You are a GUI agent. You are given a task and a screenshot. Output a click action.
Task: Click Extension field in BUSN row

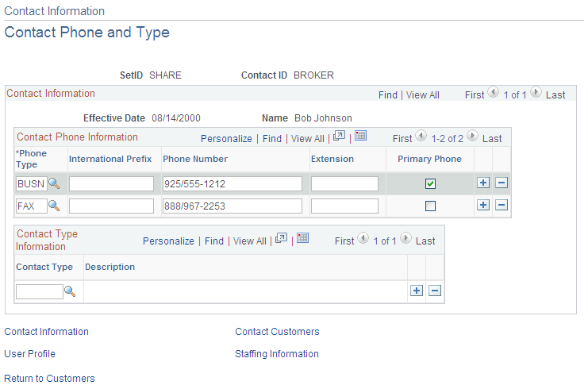tap(344, 184)
